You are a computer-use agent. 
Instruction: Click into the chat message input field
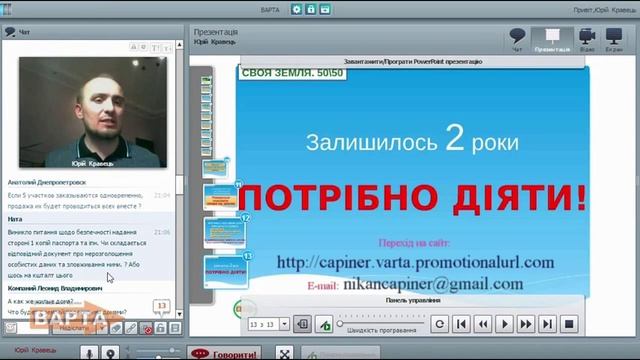pos(33,328)
